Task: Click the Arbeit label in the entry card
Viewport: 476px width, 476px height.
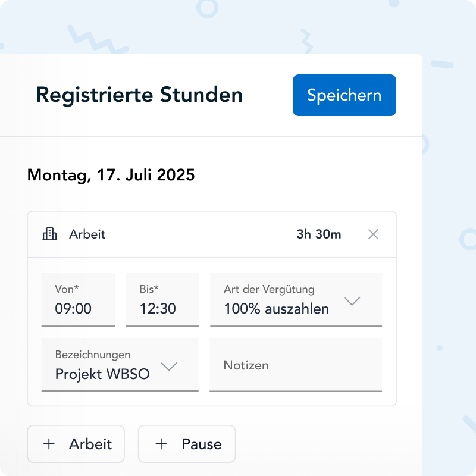Action: point(87,234)
